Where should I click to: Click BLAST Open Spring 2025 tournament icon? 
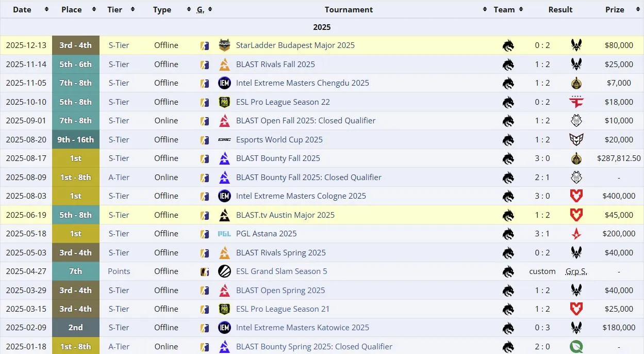pyautogui.click(x=224, y=291)
